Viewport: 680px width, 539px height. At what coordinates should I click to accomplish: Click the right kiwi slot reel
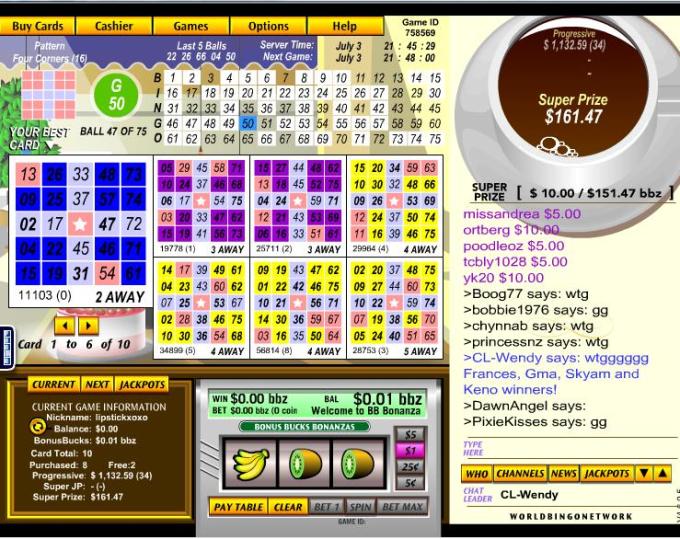358,464
